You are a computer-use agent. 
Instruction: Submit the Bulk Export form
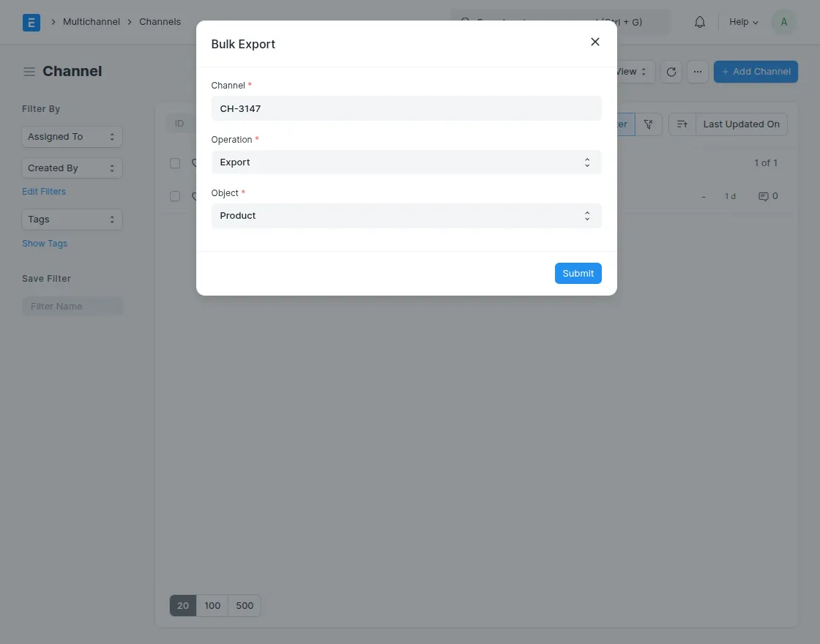tap(578, 273)
